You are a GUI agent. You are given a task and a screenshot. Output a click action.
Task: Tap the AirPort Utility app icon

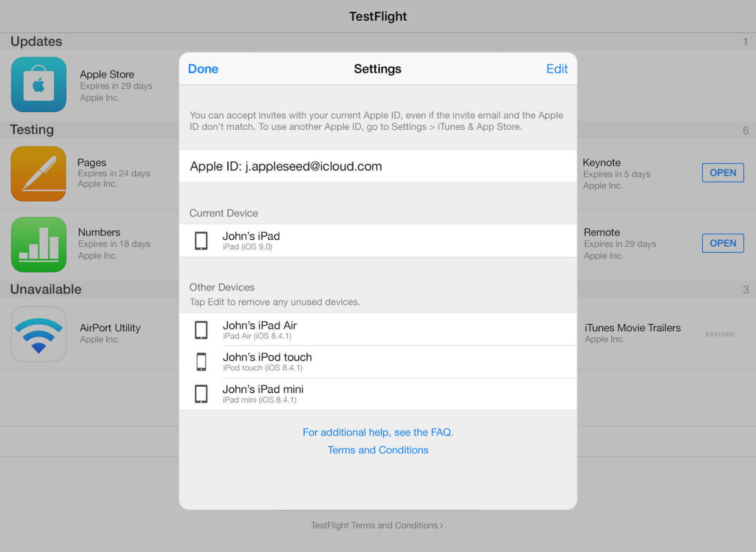pyautogui.click(x=38, y=334)
